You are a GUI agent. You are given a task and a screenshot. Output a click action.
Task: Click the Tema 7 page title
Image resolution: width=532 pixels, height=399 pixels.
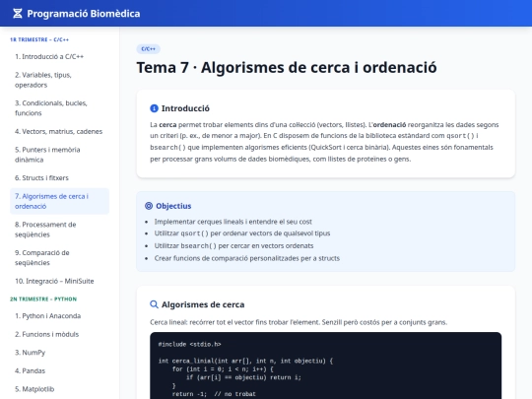tap(287, 67)
